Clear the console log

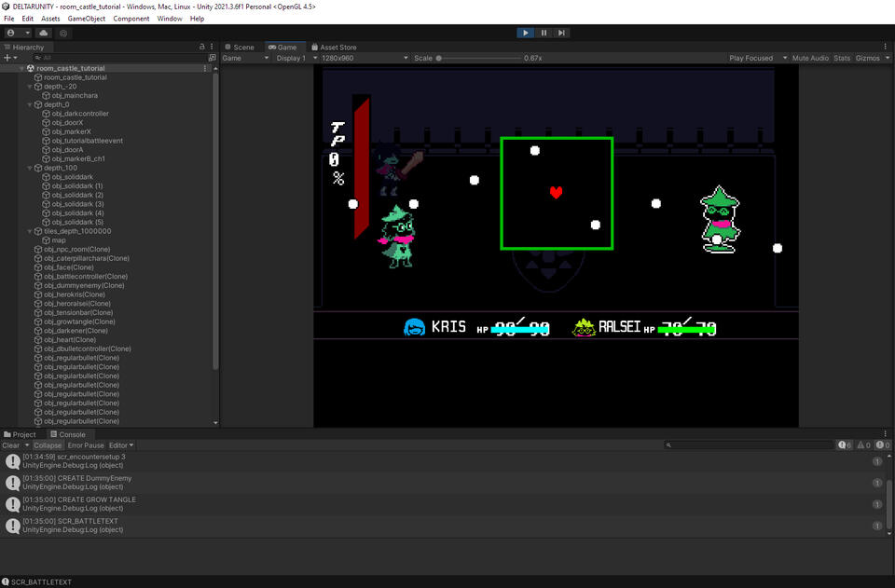[10, 445]
